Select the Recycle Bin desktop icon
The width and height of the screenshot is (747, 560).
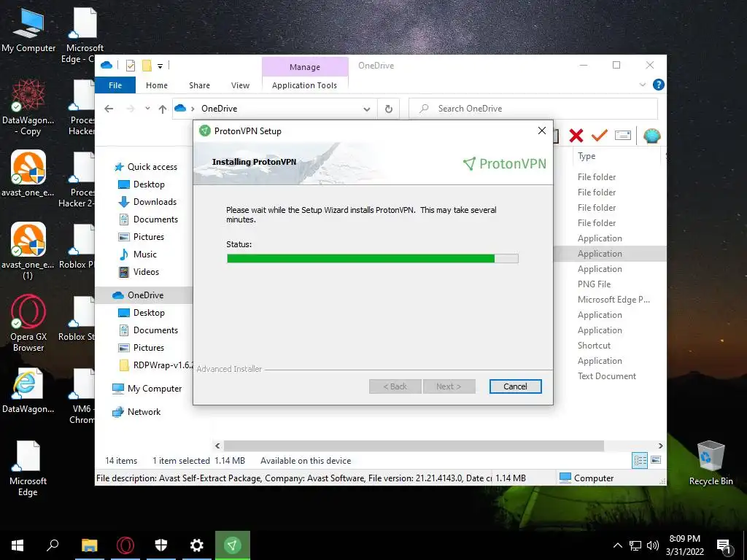click(711, 463)
